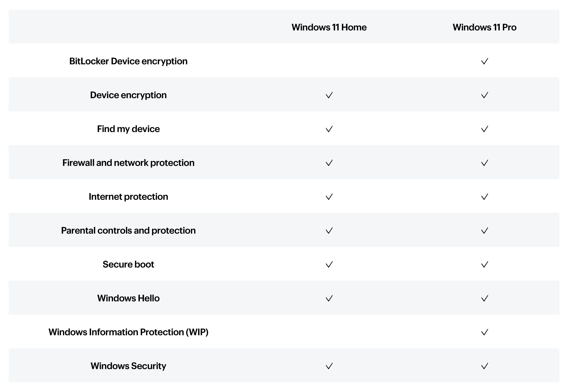Select the Home checkmark for Windows Security
The image size is (568, 392).
coord(329,366)
